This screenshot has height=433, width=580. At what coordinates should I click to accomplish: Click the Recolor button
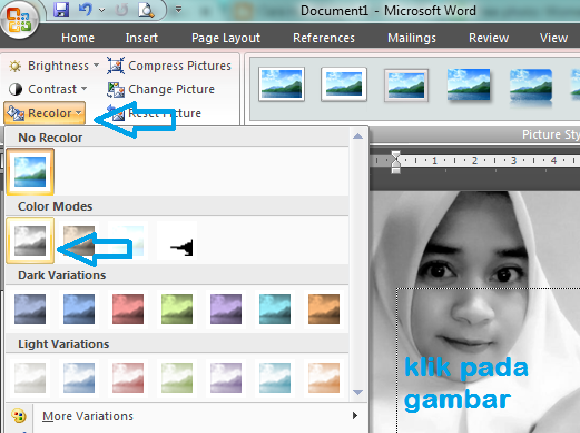[x=45, y=113]
